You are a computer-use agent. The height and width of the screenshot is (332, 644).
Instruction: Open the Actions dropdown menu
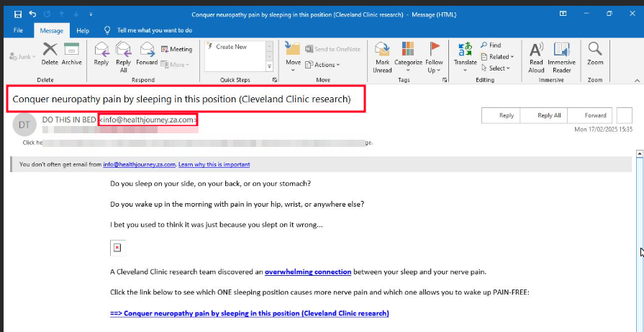click(x=325, y=65)
